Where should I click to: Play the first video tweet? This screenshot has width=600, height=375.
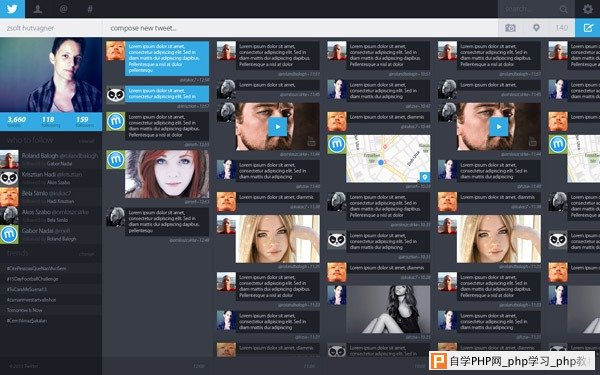(277, 127)
